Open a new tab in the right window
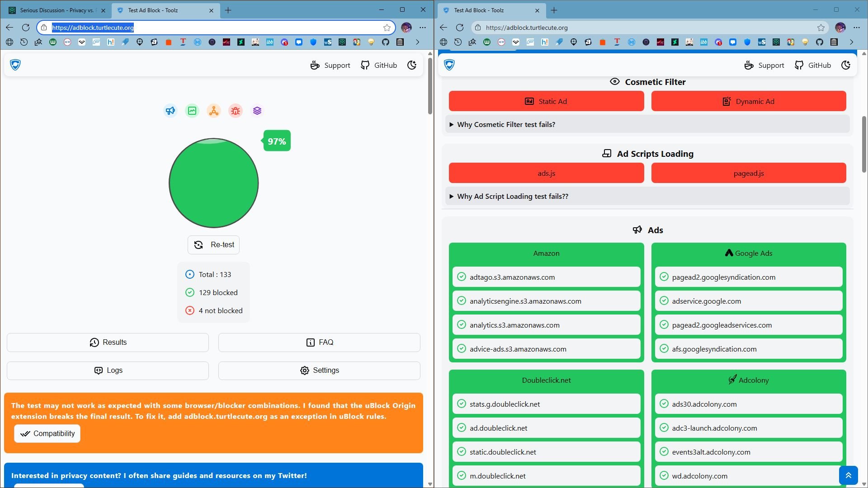868x488 pixels. tap(554, 10)
